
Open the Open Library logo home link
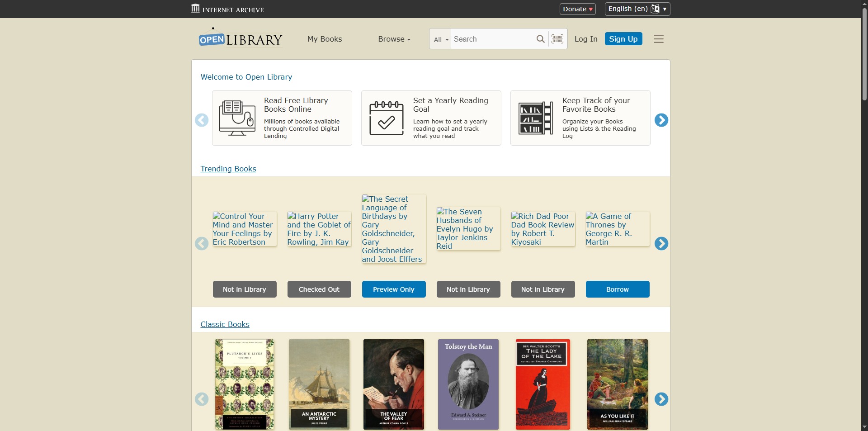tap(240, 38)
